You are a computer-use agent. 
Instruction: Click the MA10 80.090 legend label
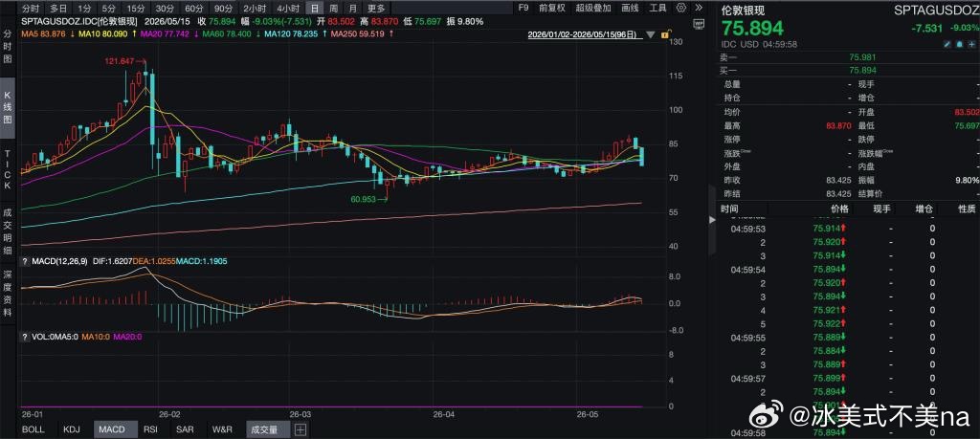[101, 33]
